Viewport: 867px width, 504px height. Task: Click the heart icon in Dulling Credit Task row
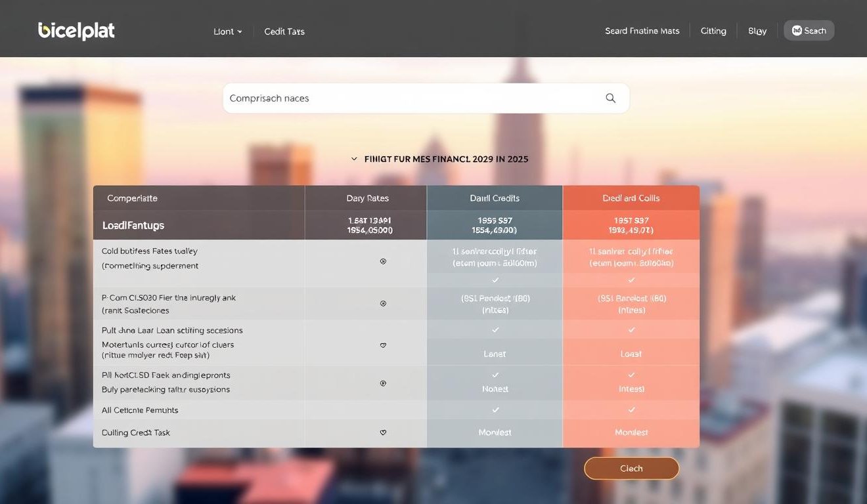point(384,433)
